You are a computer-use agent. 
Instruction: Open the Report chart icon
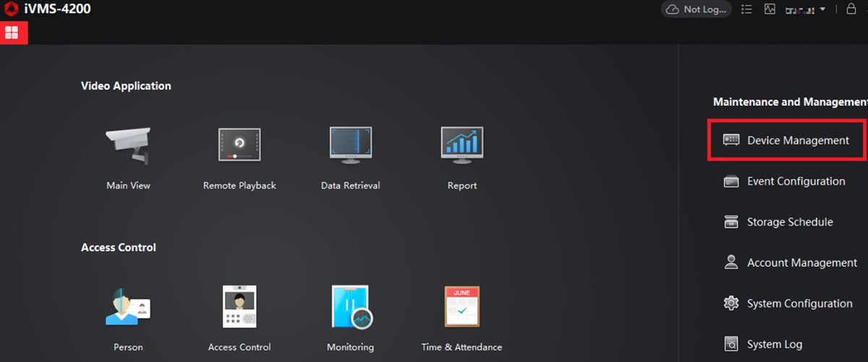click(x=462, y=144)
